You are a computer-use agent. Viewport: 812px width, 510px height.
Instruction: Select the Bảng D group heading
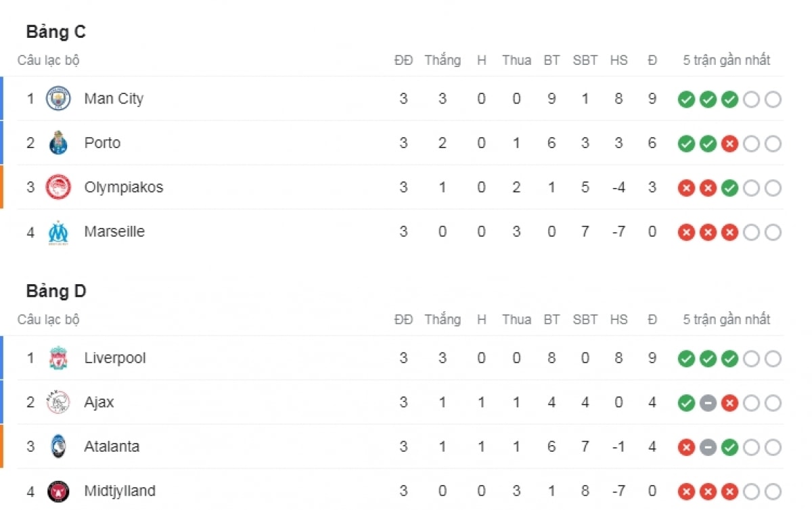[x=56, y=292]
